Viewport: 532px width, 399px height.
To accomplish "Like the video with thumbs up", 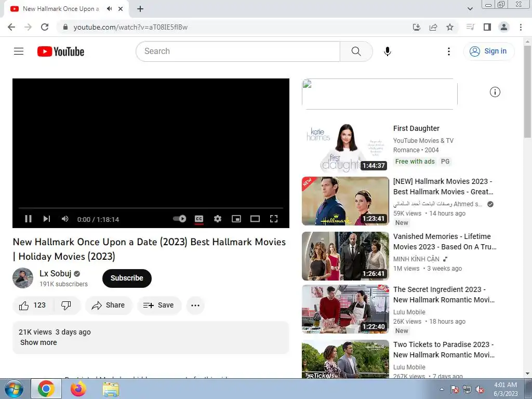I will [33, 305].
